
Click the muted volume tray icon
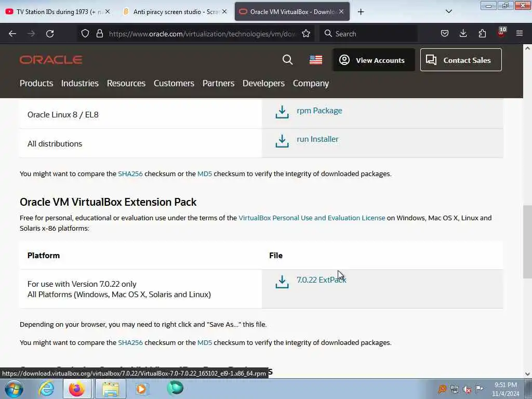[x=467, y=389]
